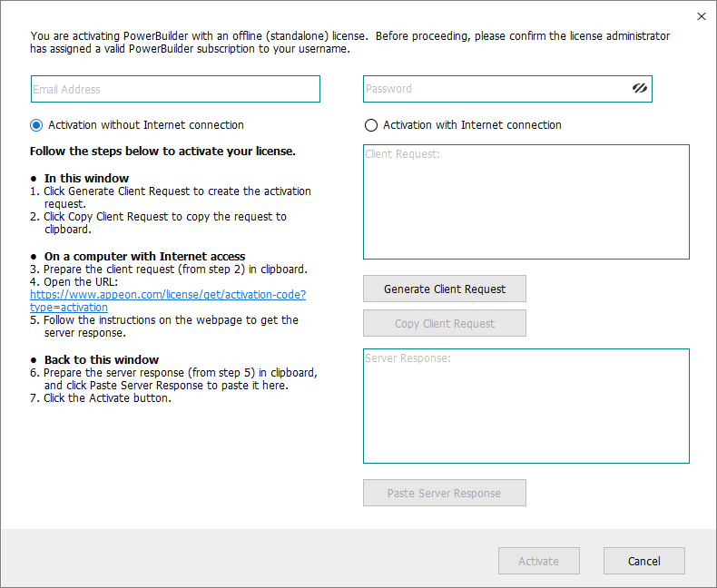
Task: Click 'On a computer with Internet access' heading
Action: (144, 256)
